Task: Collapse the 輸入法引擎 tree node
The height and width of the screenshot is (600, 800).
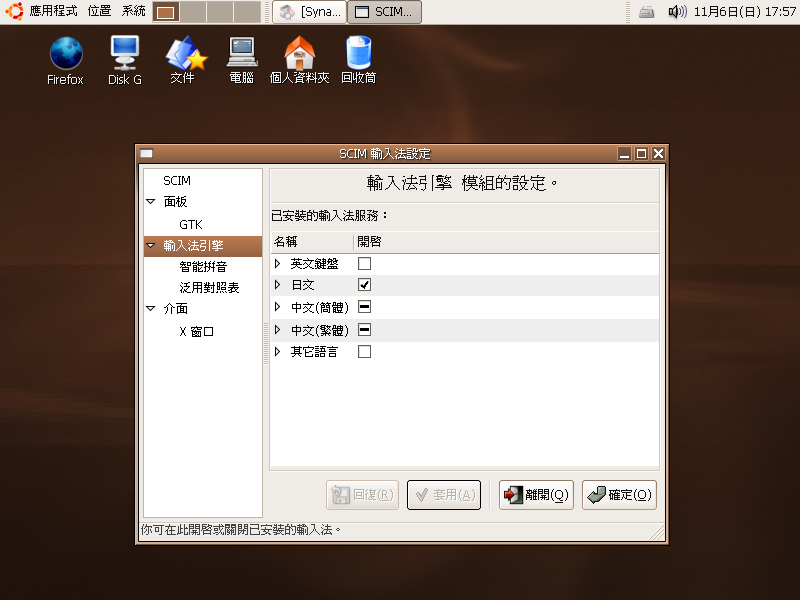Action: tap(151, 245)
